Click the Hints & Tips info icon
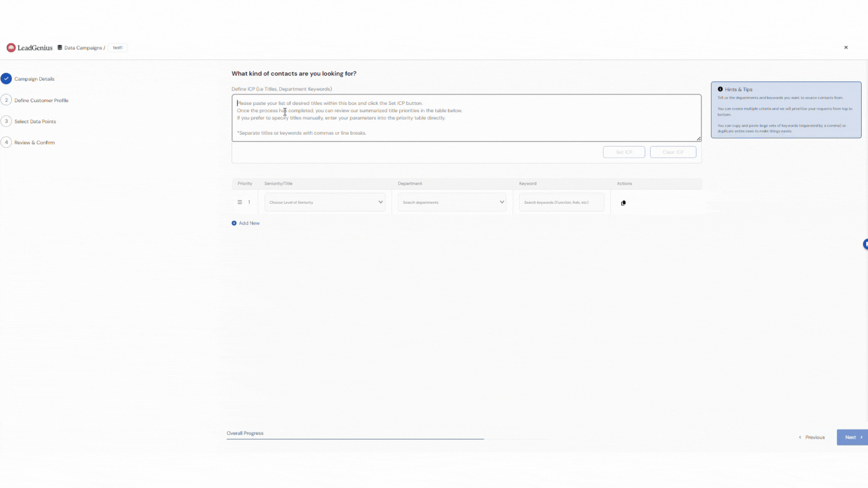Image resolution: width=868 pixels, height=488 pixels. point(720,89)
